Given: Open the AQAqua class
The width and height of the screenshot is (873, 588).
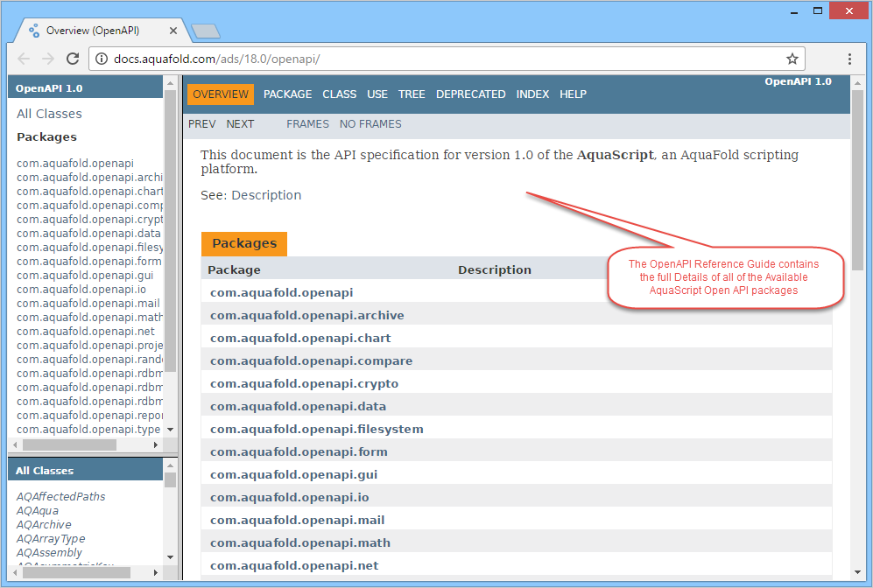Looking at the screenshot, I should pos(38,511).
